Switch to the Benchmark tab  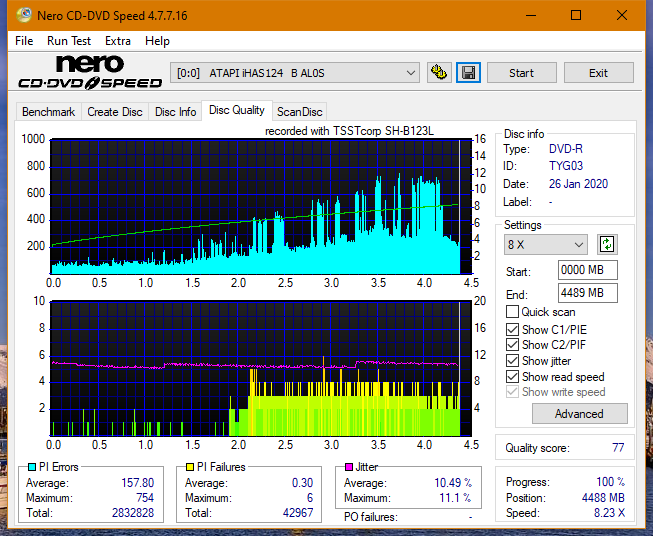tap(49, 112)
